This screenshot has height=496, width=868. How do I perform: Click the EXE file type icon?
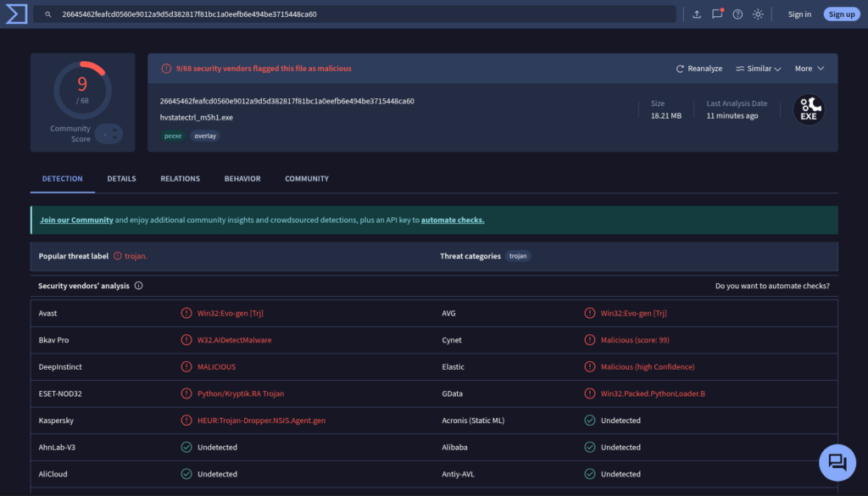pos(809,109)
